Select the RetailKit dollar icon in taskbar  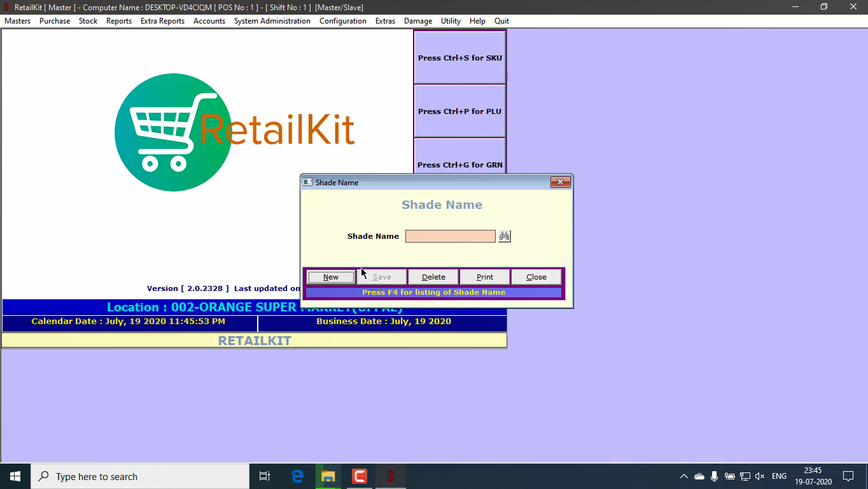point(391,476)
